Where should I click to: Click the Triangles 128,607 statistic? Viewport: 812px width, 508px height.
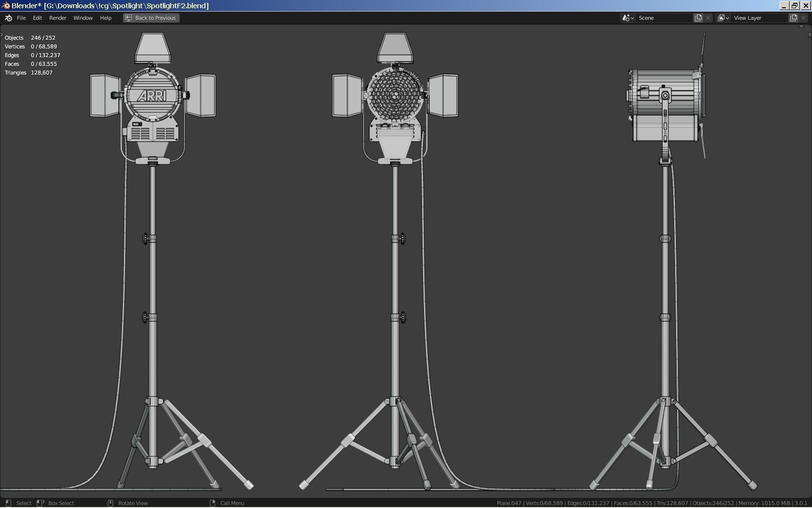tap(29, 73)
